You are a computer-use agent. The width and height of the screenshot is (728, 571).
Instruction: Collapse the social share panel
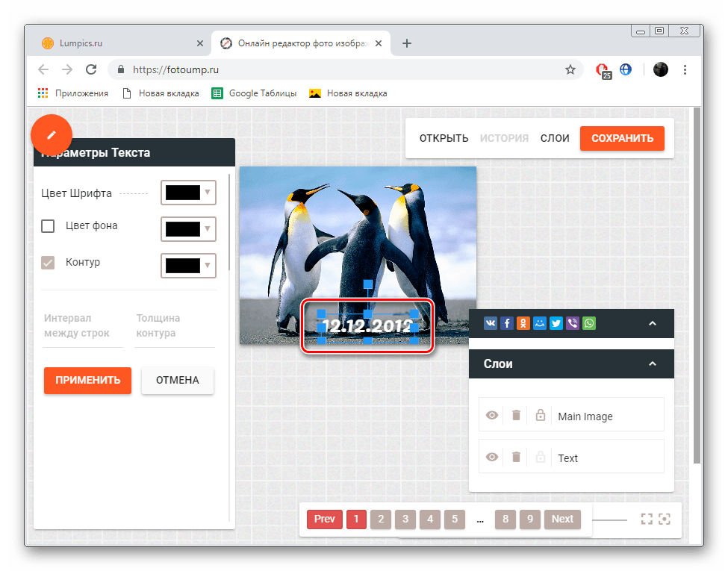(x=652, y=323)
